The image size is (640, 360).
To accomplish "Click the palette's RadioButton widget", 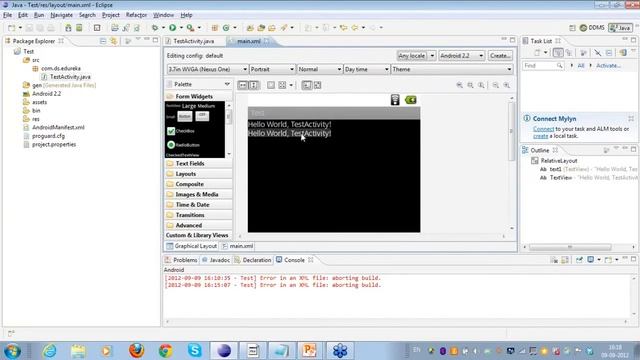I will click(183, 145).
